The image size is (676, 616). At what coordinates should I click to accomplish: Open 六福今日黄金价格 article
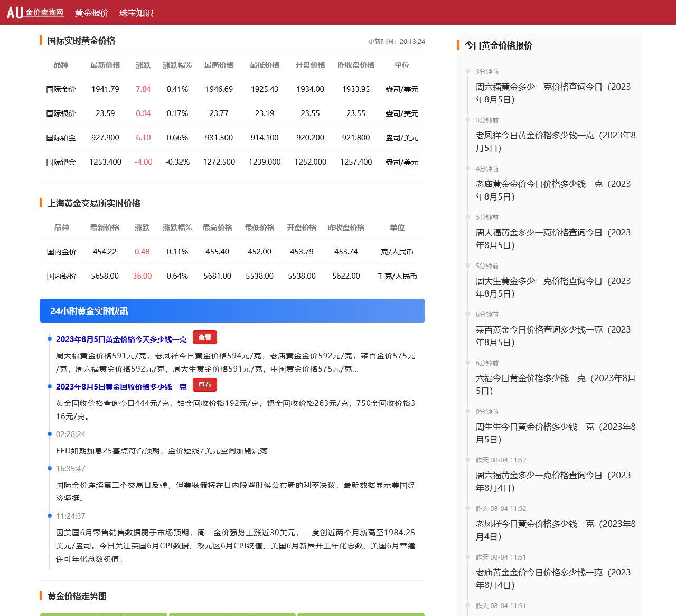(555, 384)
